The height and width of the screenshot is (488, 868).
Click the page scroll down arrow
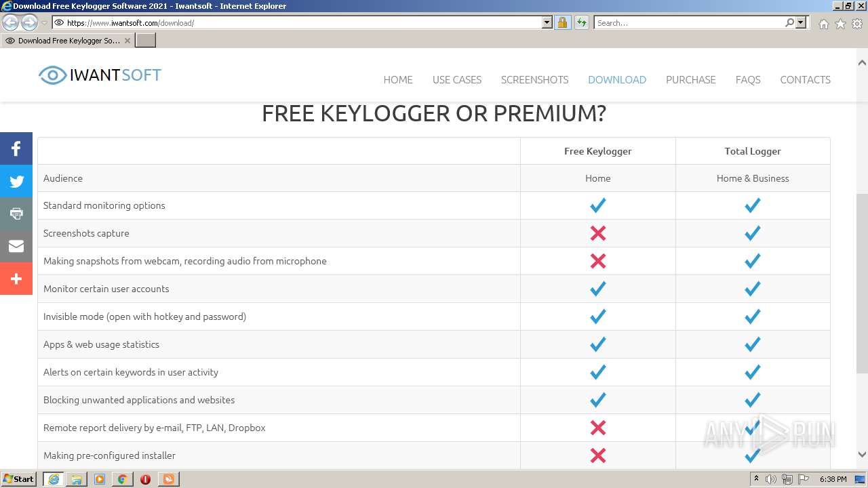coord(862,455)
